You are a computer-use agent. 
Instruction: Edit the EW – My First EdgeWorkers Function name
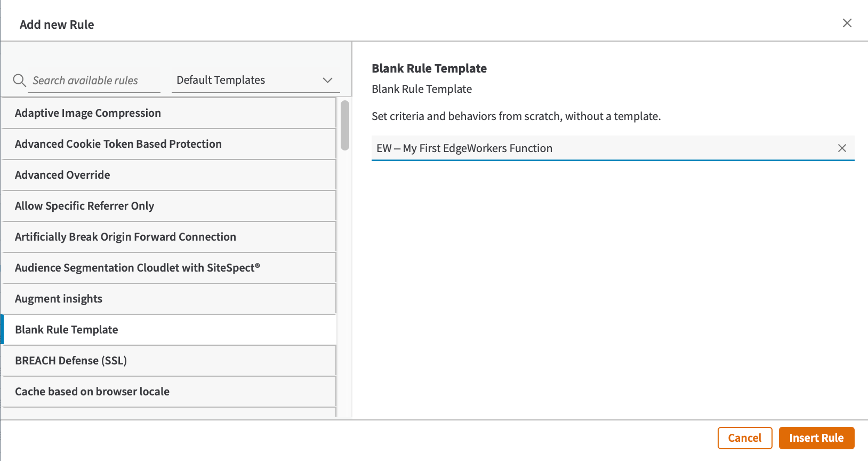pyautogui.click(x=602, y=148)
